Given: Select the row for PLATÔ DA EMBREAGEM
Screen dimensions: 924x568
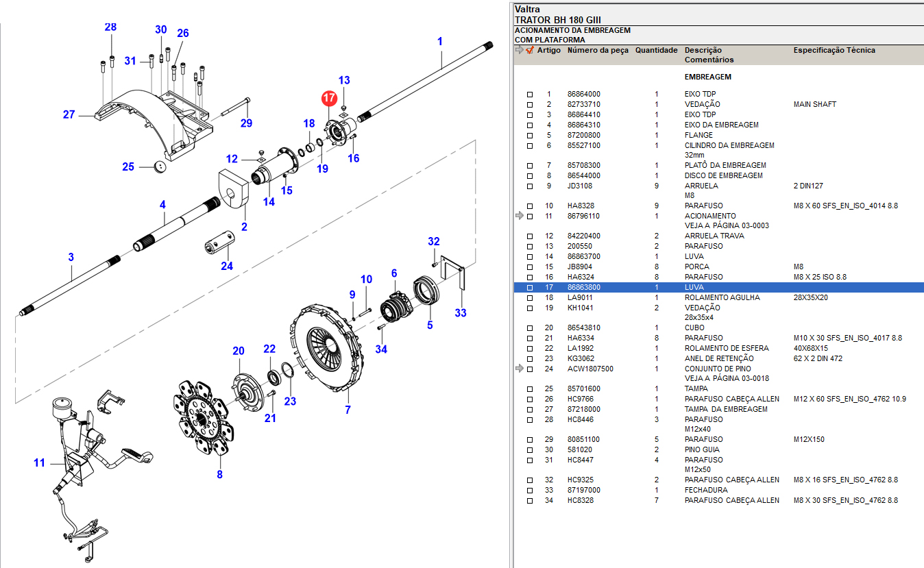Looking at the screenshot, I should click(x=725, y=165).
